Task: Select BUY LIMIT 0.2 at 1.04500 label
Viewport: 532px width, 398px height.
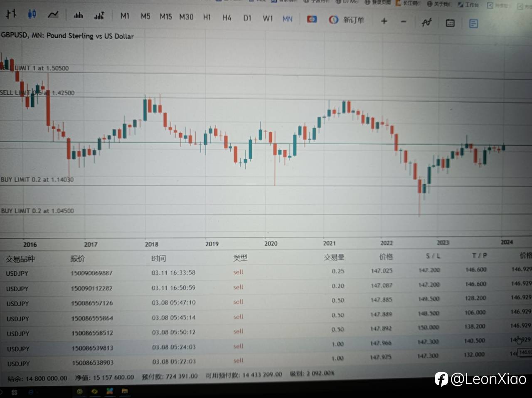Action: coord(37,211)
